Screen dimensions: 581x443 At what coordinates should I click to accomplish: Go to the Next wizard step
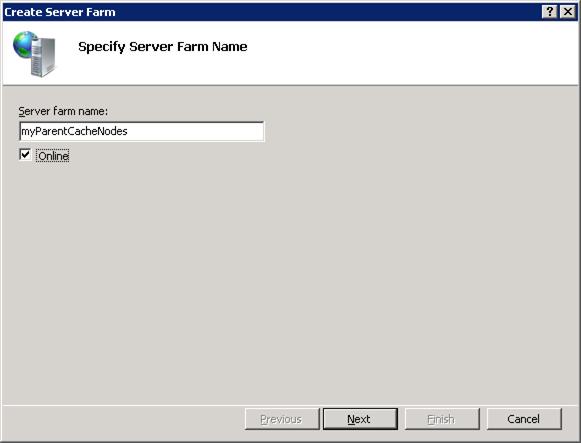360,419
